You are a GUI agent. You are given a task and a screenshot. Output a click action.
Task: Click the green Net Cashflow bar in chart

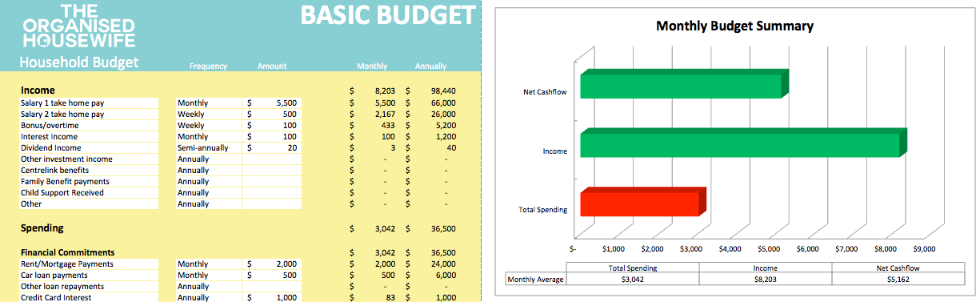(x=684, y=84)
